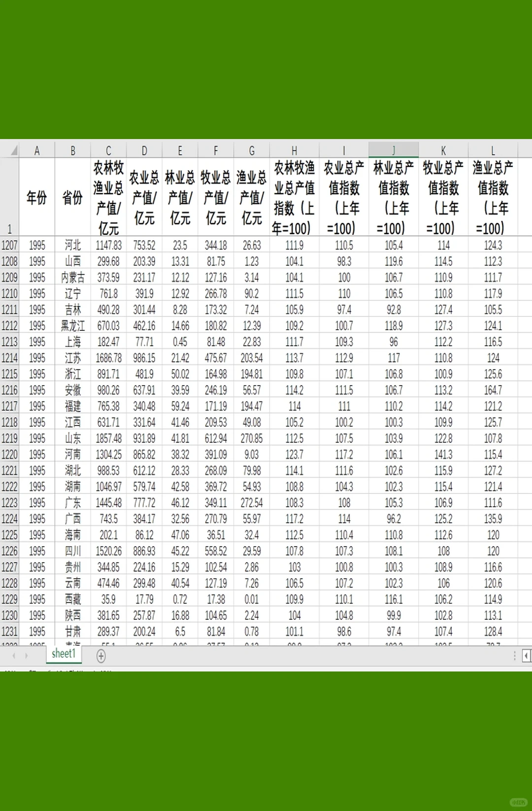532x811 pixels.
Task: Click the 渔业总产值/亿元 header cell
Action: pos(252,197)
